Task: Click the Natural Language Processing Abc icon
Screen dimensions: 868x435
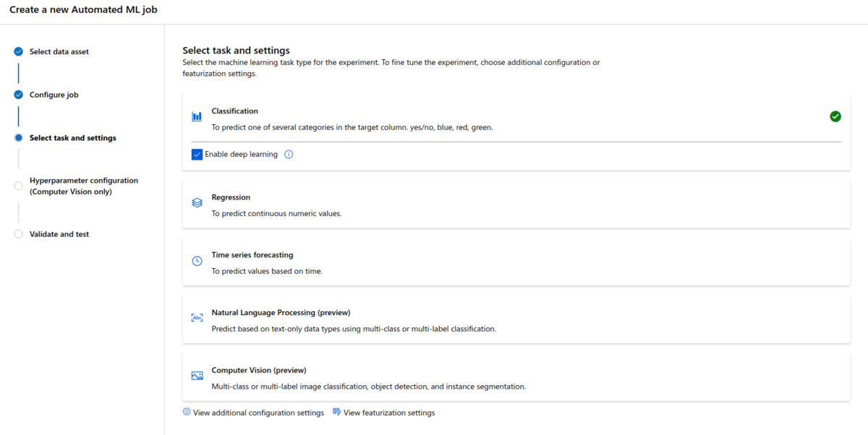Action: click(197, 318)
